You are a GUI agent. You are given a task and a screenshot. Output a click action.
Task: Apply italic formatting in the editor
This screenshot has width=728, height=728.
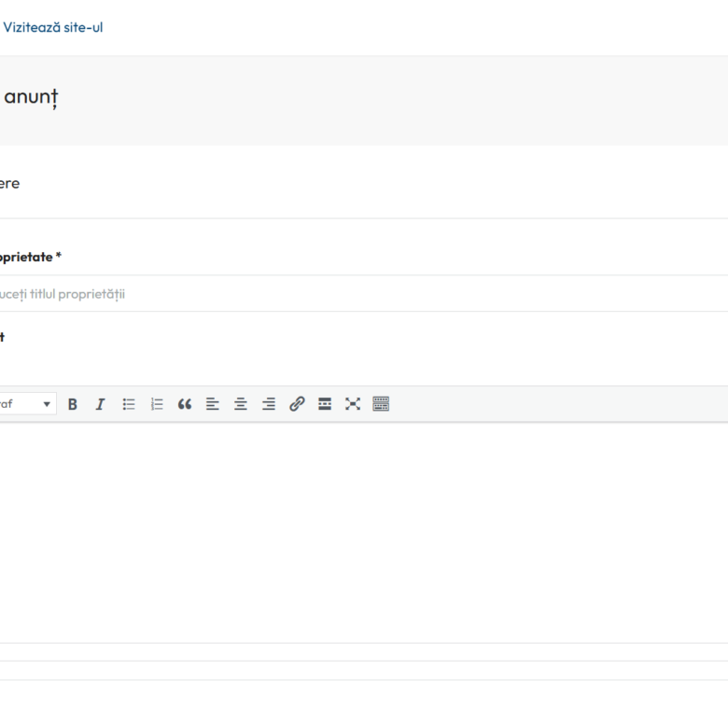[x=100, y=404]
